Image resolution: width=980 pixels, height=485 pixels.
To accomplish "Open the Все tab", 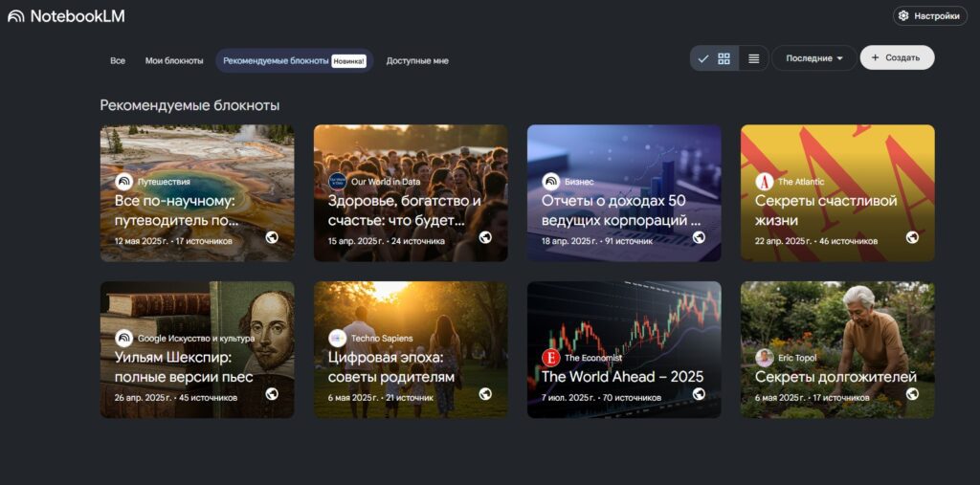I will coord(118,60).
